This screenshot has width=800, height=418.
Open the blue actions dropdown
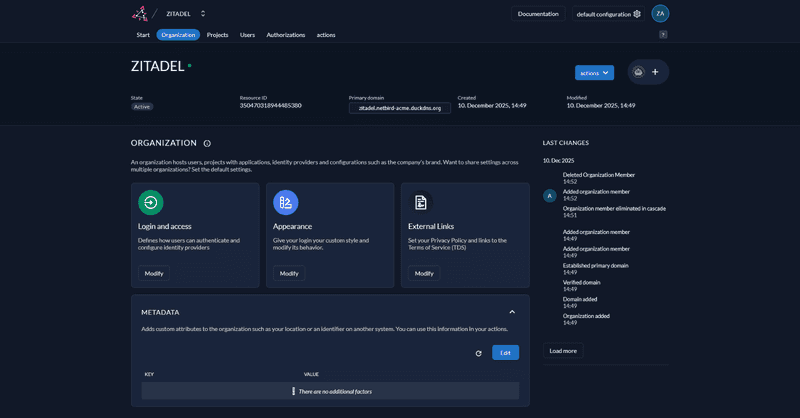tap(594, 73)
